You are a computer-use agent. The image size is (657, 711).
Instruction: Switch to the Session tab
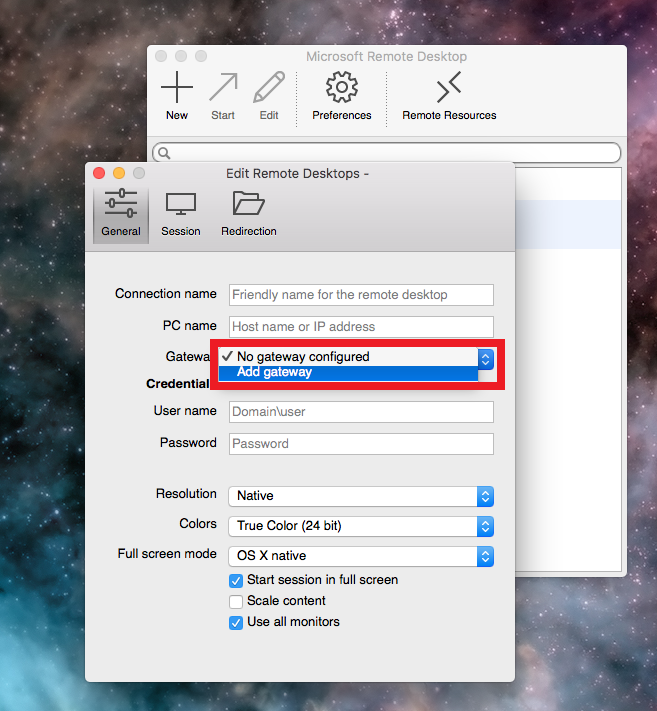pos(180,213)
